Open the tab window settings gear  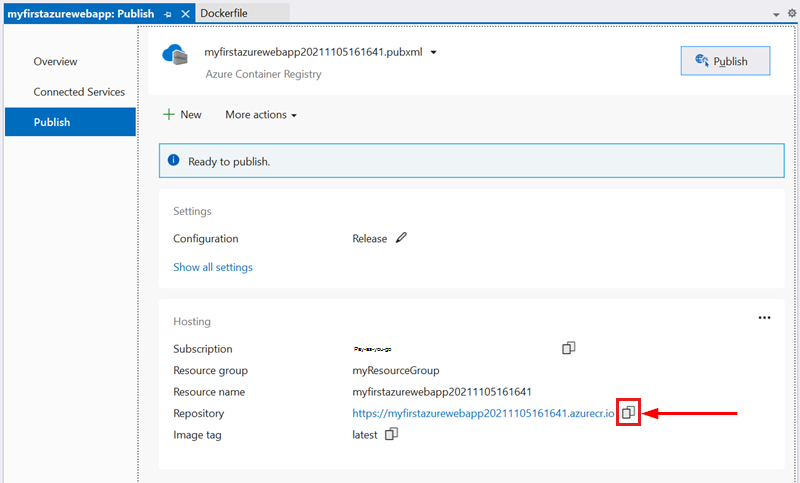coord(791,13)
